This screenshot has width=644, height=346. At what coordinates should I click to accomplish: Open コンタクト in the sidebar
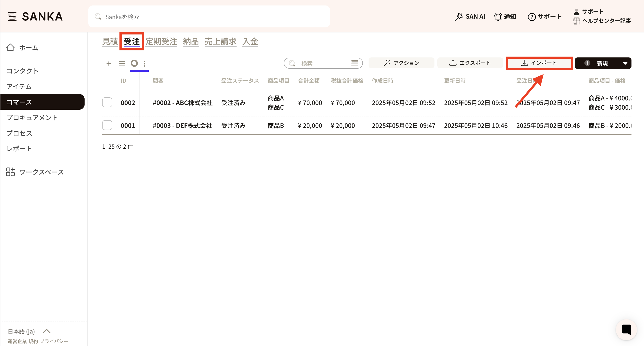[x=22, y=71]
